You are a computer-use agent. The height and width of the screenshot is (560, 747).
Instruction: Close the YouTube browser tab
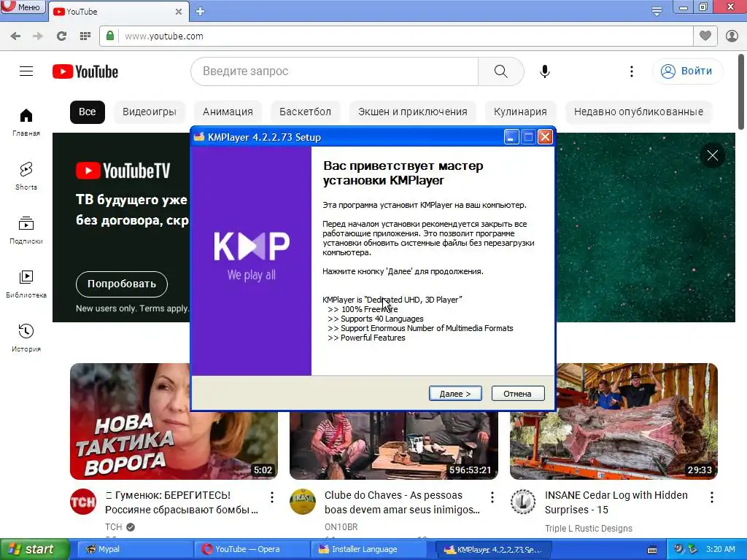pos(179,12)
